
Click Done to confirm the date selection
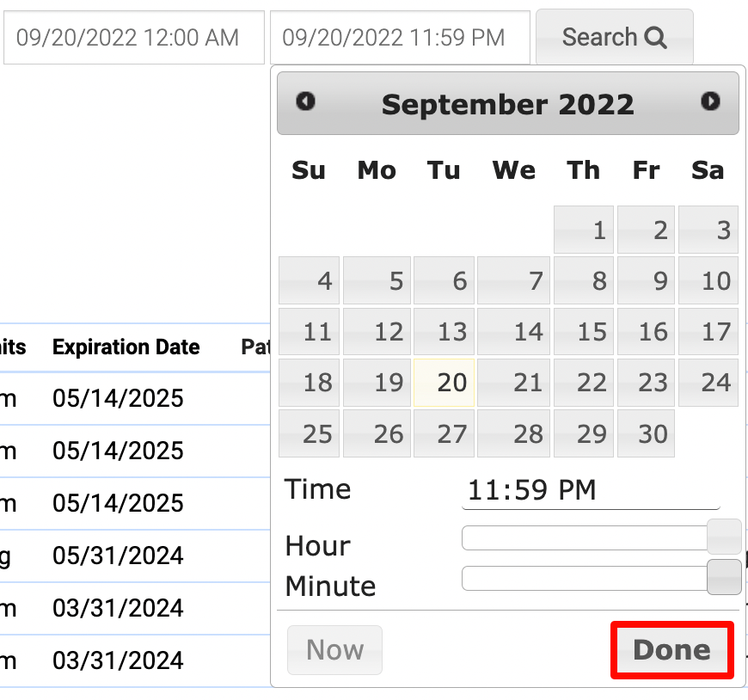point(671,650)
